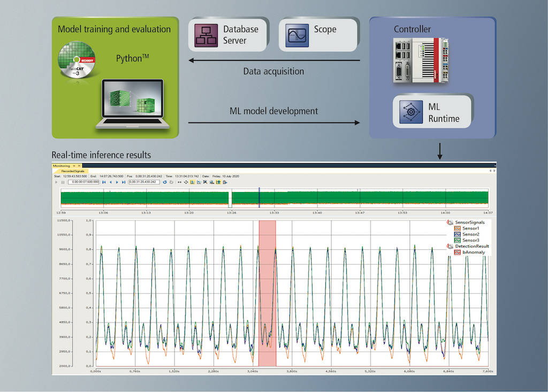Screen dimensions: 548x392
Task: Click the crossed-lines X toolbar icon
Action: 205,182
